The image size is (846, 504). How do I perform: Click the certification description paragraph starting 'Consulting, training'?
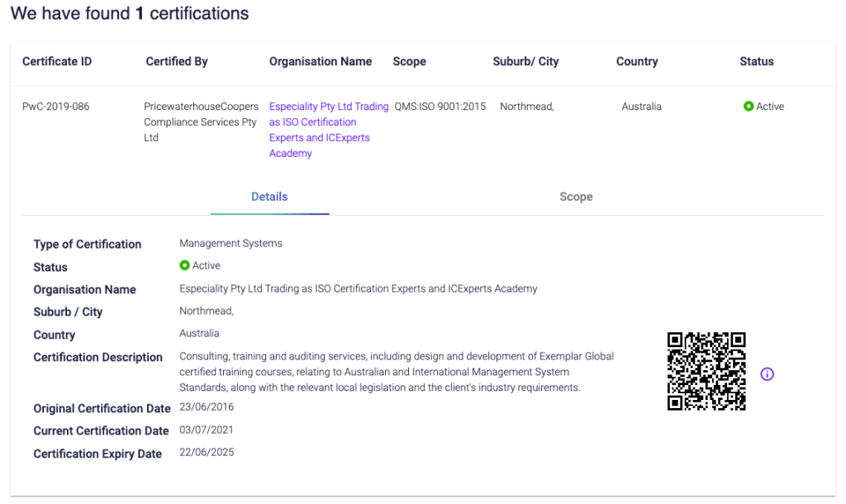click(x=397, y=372)
